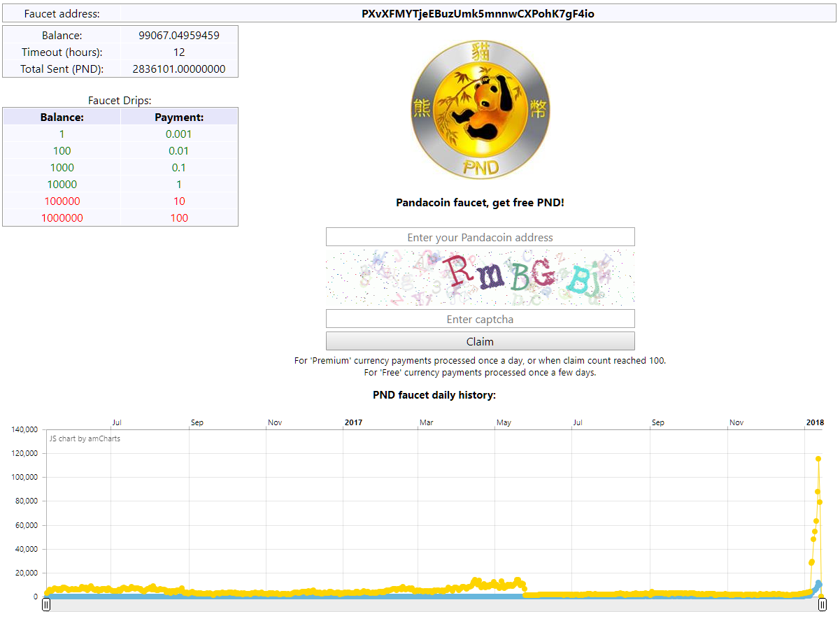Click the 100000 balance cell
Viewport: 840px width, 621px height.
[62, 201]
